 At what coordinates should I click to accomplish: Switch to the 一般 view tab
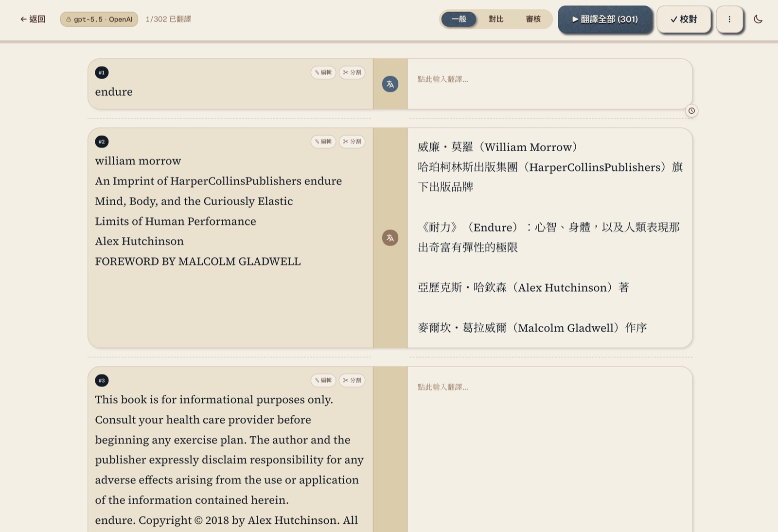[459, 19]
